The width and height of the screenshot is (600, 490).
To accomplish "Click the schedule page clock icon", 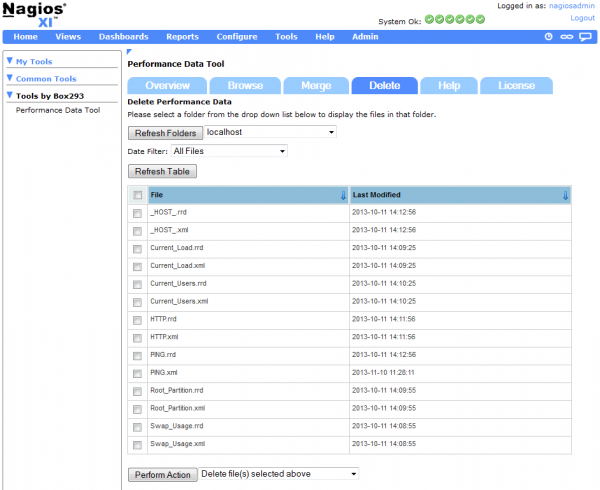I will pos(548,36).
